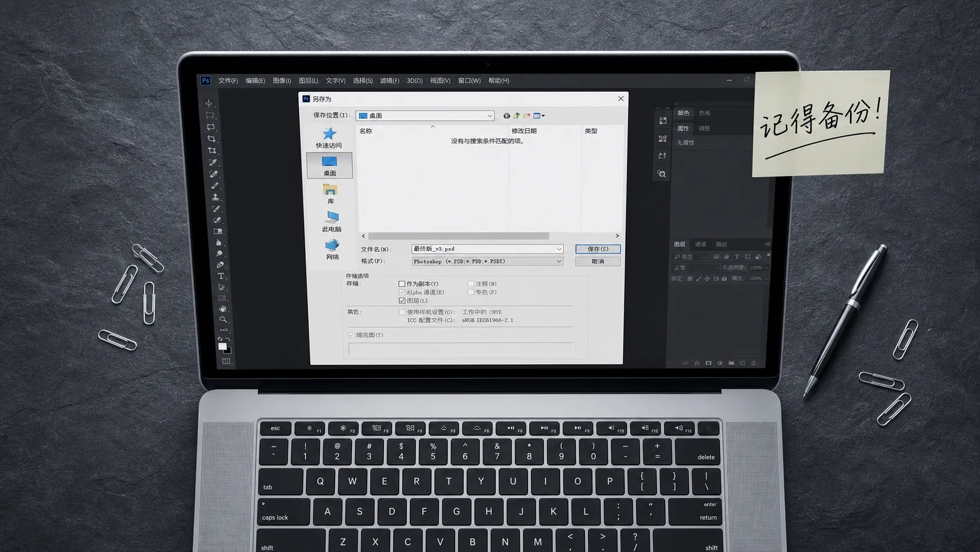Select the Zoom tool in toolbar
Screen dimensions: 980x552
223,320
